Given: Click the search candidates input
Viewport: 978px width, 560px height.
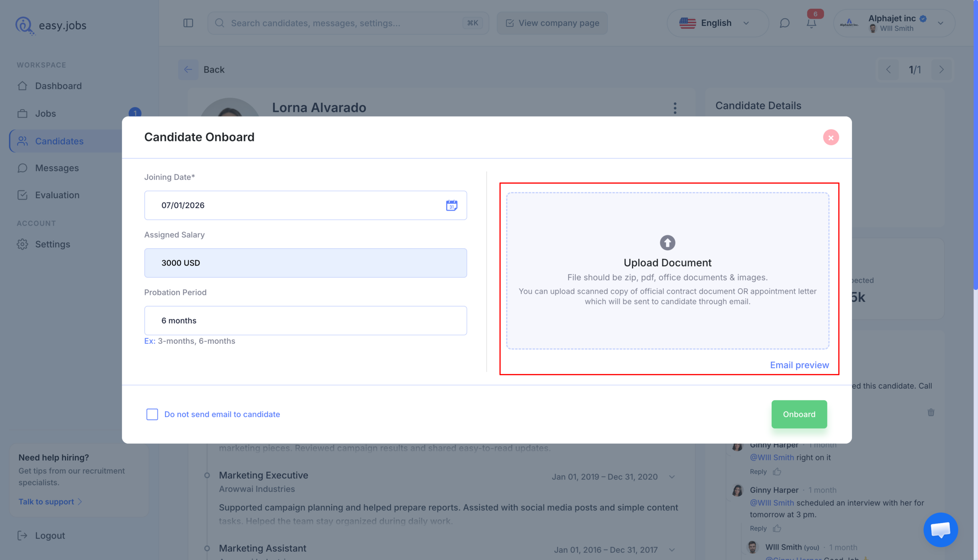Looking at the screenshot, I should [x=348, y=23].
